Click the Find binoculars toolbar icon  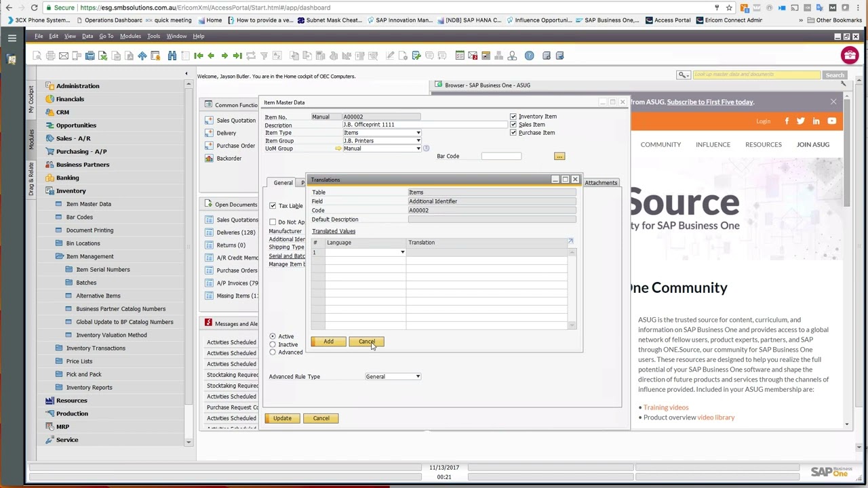(x=172, y=56)
